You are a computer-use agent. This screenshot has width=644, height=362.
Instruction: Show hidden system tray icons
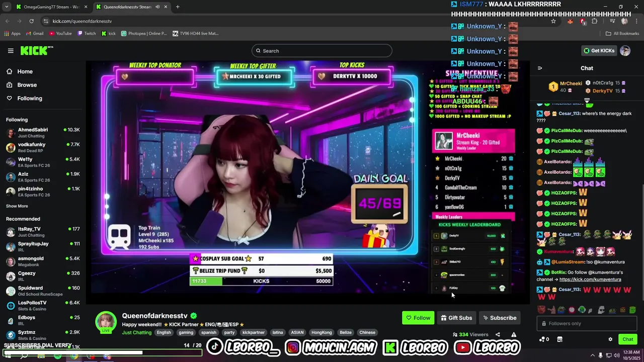[x=592, y=355]
